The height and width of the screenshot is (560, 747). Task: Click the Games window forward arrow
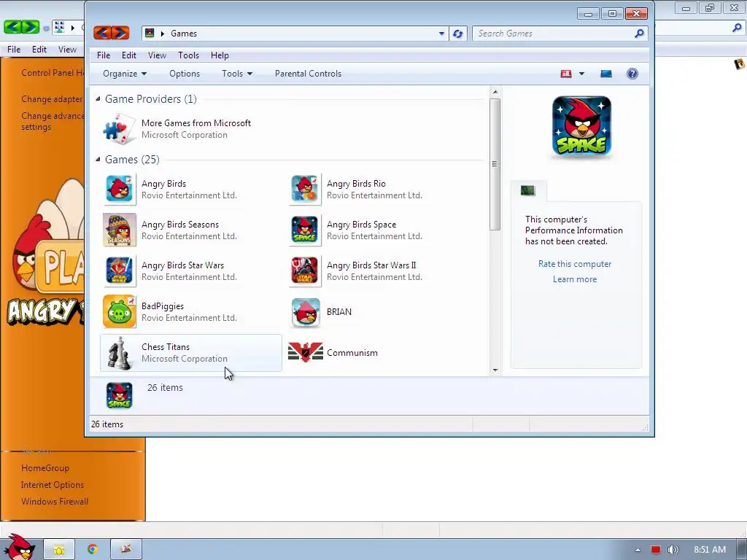tap(120, 33)
